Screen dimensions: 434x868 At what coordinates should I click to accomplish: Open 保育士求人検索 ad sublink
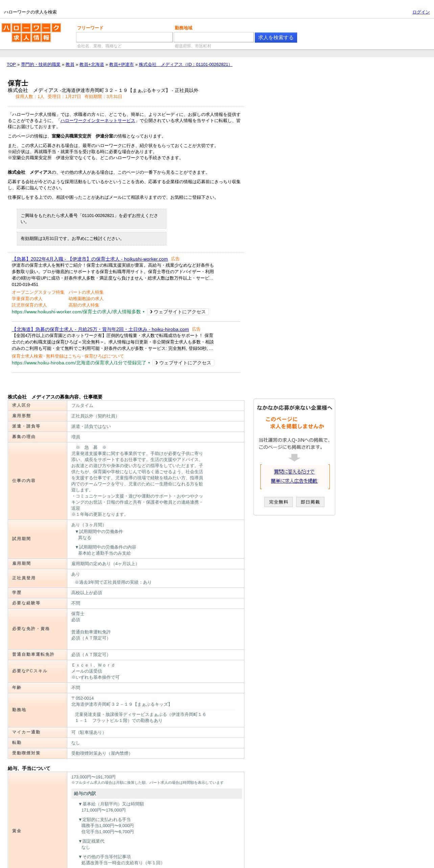[27, 356]
